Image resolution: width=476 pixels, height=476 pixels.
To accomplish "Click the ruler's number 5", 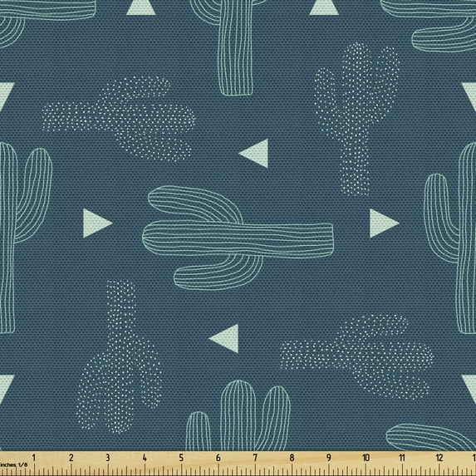I will 181,458.
